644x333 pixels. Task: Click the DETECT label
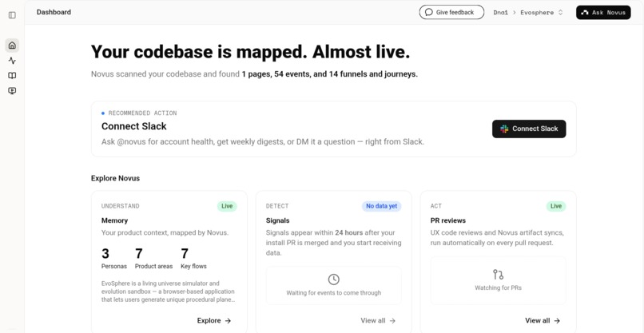pos(277,206)
